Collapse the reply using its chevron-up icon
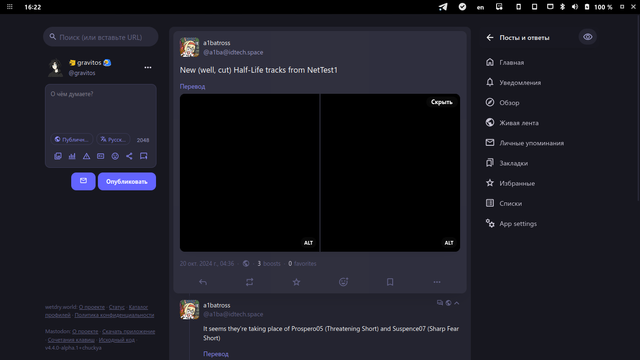 [x=457, y=303]
